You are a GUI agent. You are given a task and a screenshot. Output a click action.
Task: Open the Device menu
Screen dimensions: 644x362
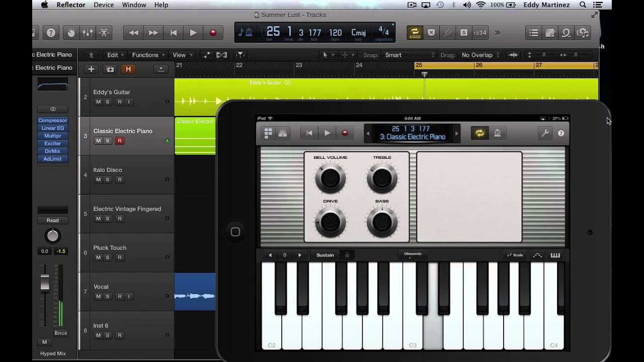[x=103, y=5]
